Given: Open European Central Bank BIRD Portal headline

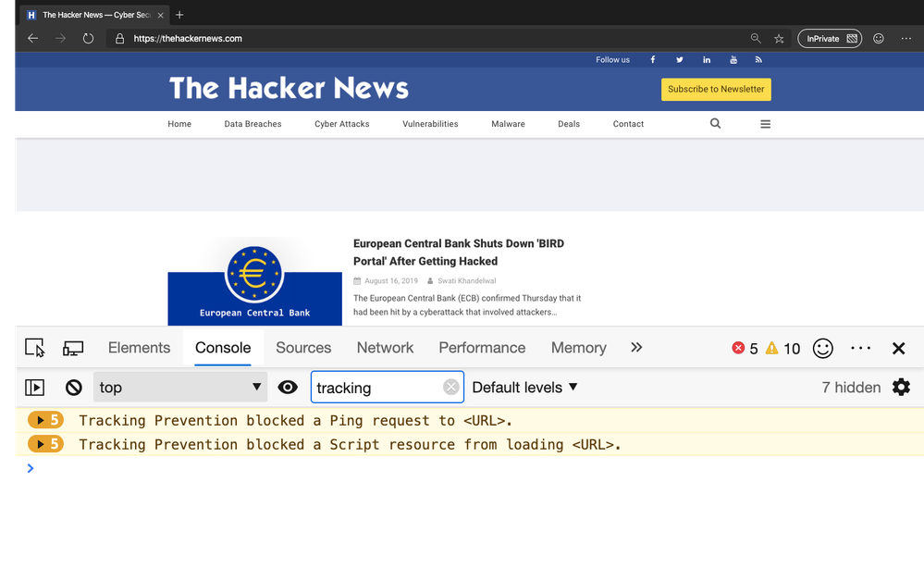Looking at the screenshot, I should point(459,253).
